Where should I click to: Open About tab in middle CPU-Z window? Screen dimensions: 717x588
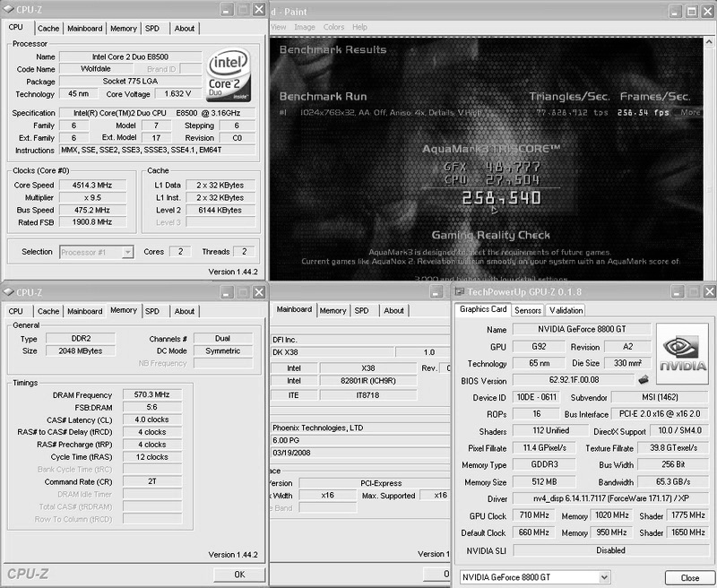(x=393, y=311)
